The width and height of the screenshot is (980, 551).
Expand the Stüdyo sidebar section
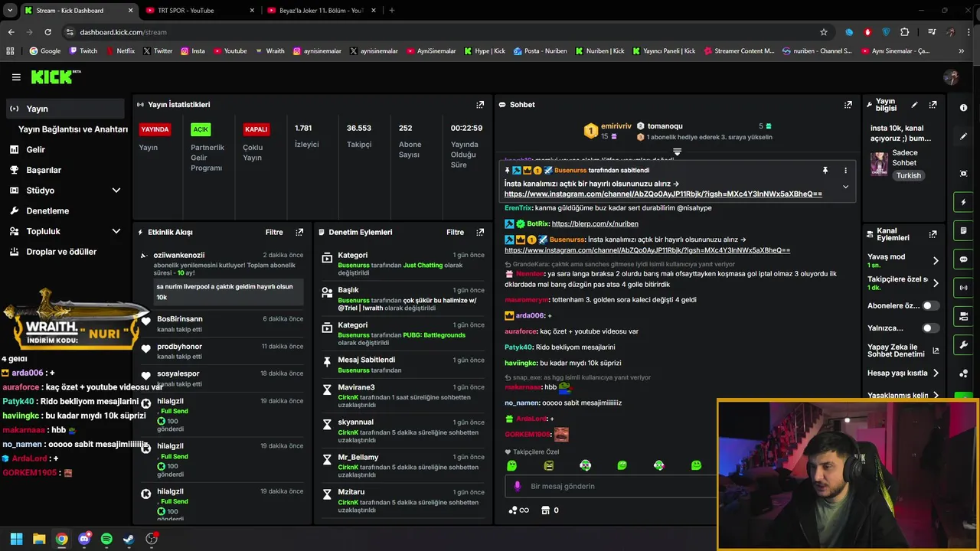click(x=116, y=191)
